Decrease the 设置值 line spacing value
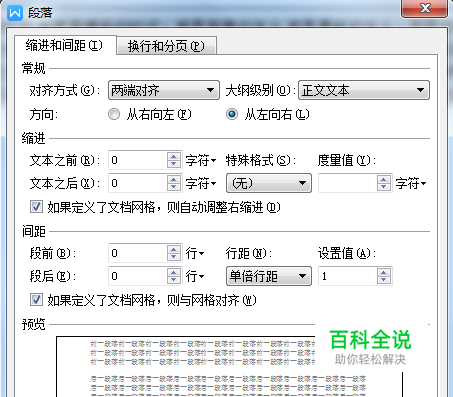The height and width of the screenshot is (397, 453). 384,280
